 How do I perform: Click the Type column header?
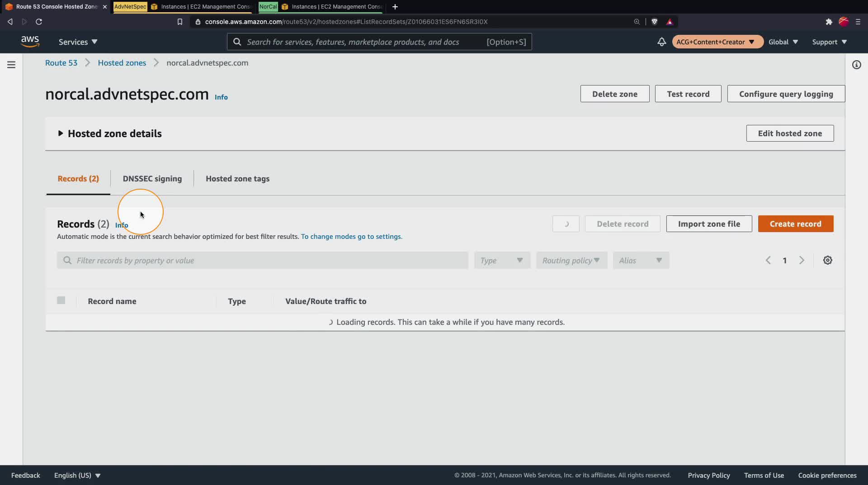[237, 301]
